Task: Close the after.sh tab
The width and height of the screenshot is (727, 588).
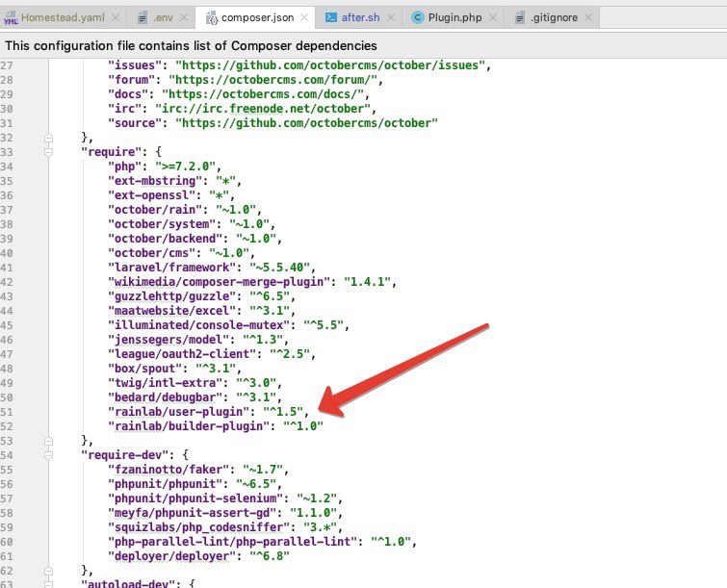Action: [391, 17]
